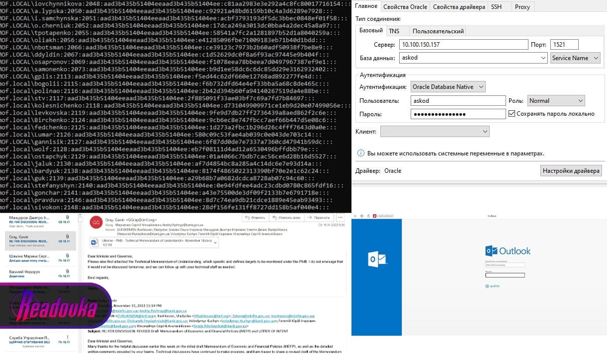
Task: Click the red favicon in the Outlook address bar
Action: pyautogui.click(x=374, y=216)
